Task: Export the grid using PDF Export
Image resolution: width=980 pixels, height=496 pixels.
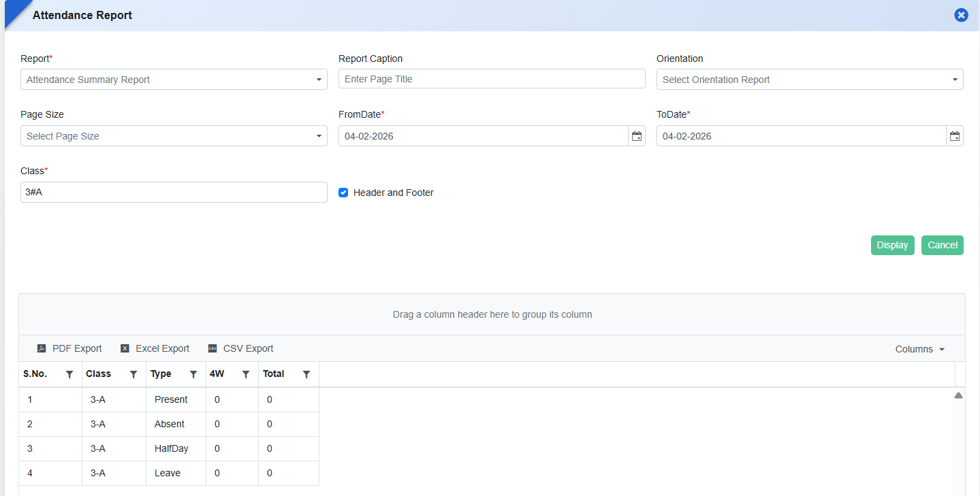Action: tap(69, 348)
